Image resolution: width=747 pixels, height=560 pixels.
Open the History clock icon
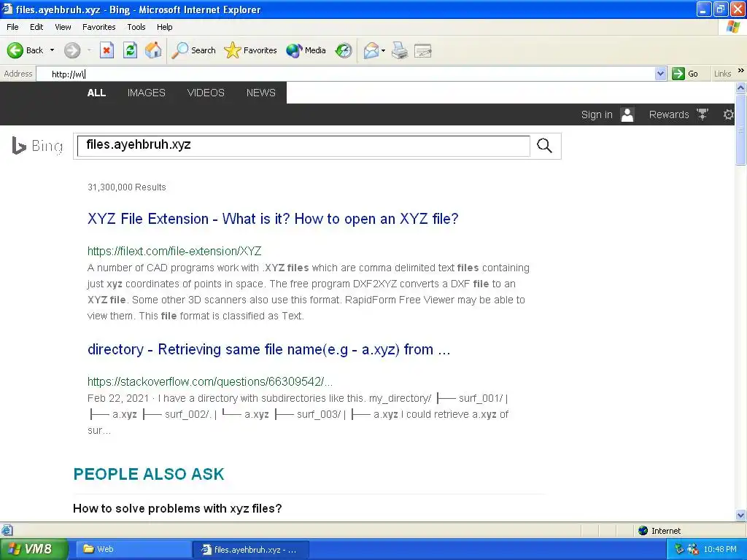pos(344,50)
